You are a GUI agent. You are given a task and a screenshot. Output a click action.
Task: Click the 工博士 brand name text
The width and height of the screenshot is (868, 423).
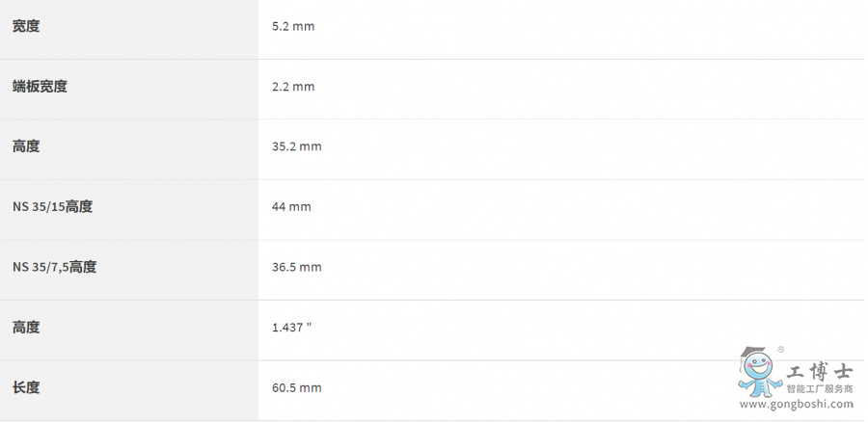(x=820, y=371)
